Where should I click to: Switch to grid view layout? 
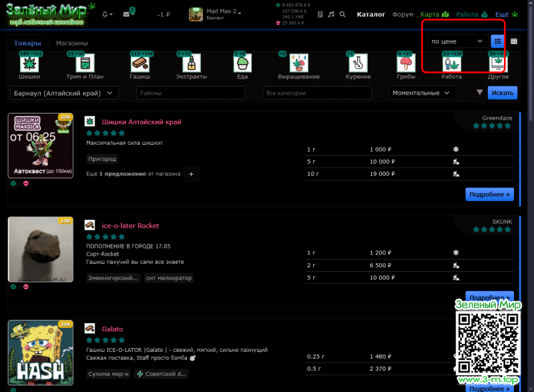[x=514, y=41]
